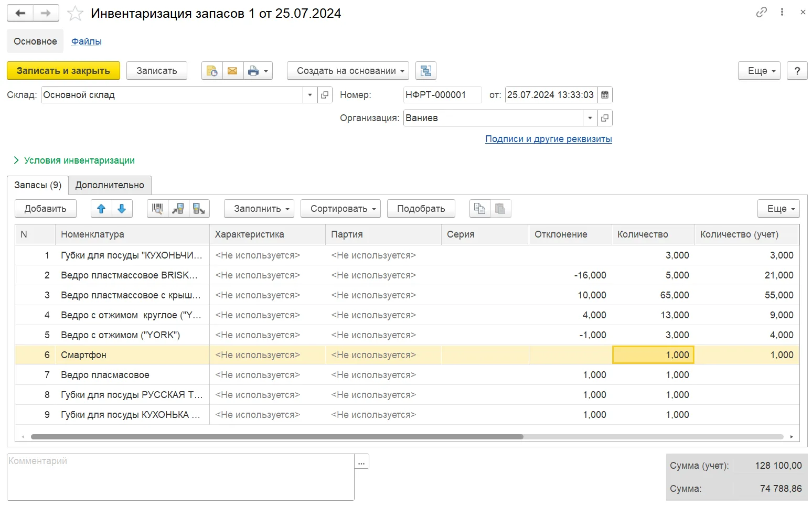This screenshot has height=506, width=812.
Task: Click into the Комментарий text field
Action: point(181,477)
